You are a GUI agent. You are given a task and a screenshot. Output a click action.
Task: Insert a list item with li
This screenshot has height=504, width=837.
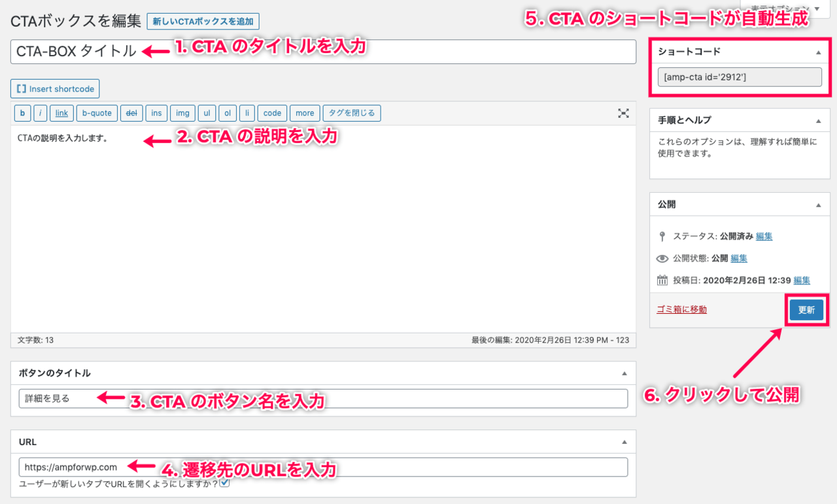tap(247, 113)
